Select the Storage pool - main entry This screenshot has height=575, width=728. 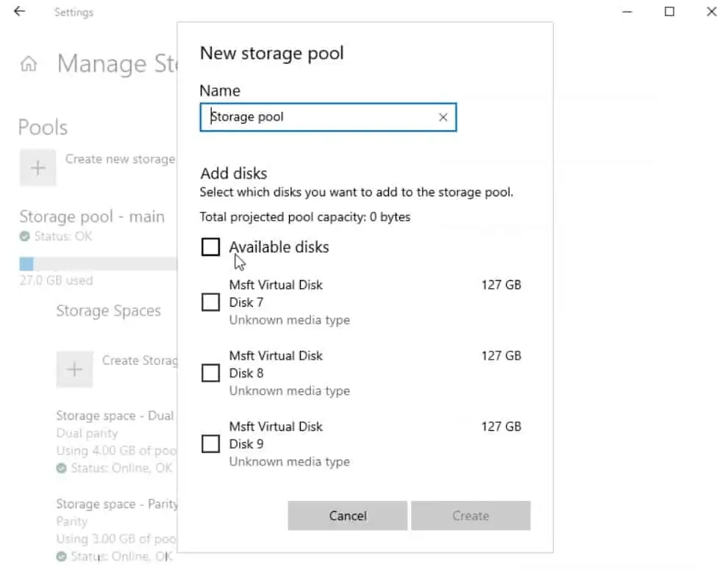click(x=91, y=216)
